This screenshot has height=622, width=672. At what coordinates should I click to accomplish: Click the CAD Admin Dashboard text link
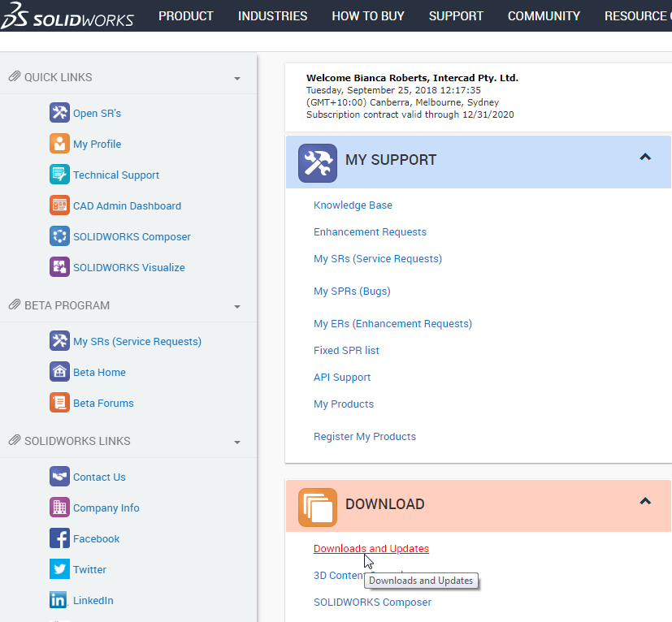pos(127,206)
